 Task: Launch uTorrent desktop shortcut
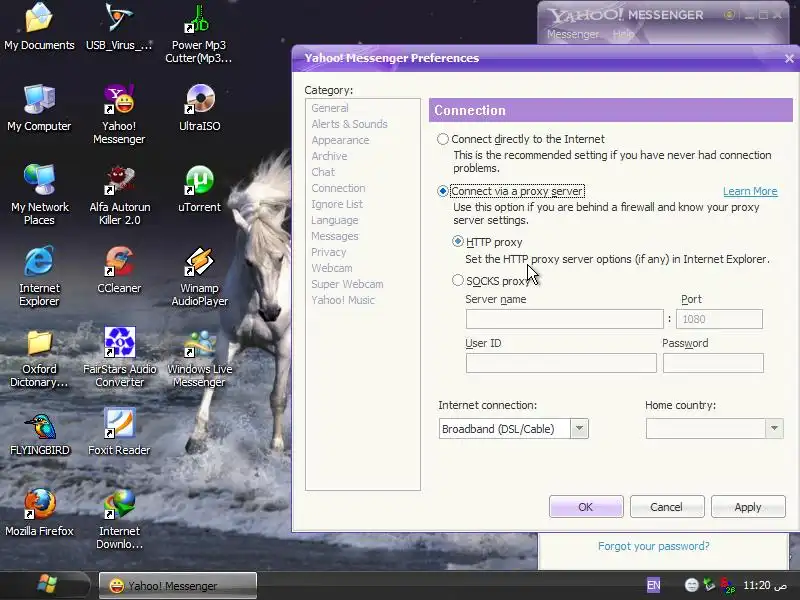click(x=199, y=189)
